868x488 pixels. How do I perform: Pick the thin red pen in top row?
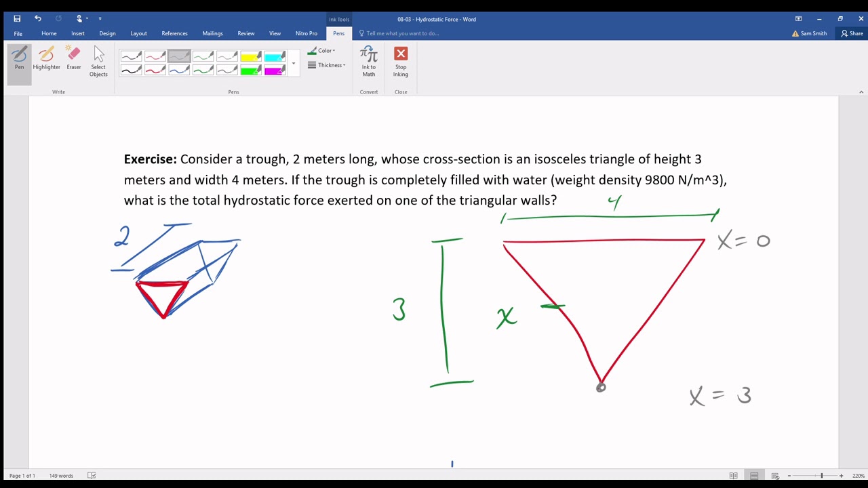coord(155,57)
